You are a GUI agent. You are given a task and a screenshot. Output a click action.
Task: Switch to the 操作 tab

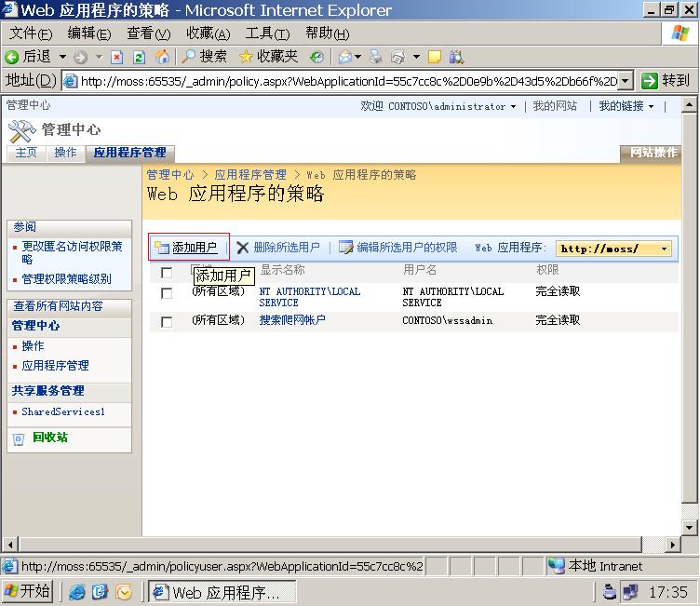(x=65, y=153)
